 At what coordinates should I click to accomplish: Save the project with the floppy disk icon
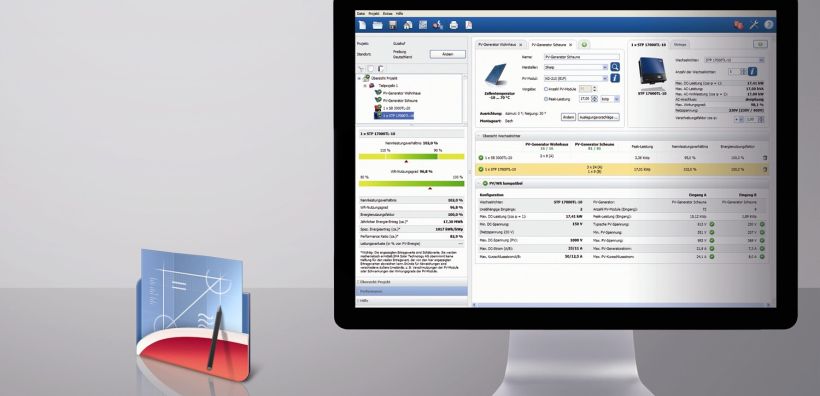pyautogui.click(x=393, y=25)
